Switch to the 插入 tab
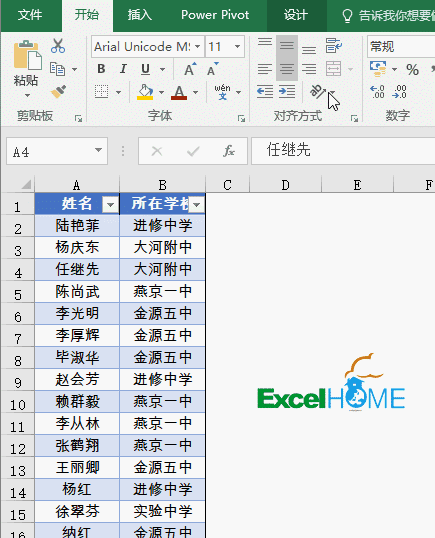The height and width of the screenshot is (538, 435). (x=139, y=15)
